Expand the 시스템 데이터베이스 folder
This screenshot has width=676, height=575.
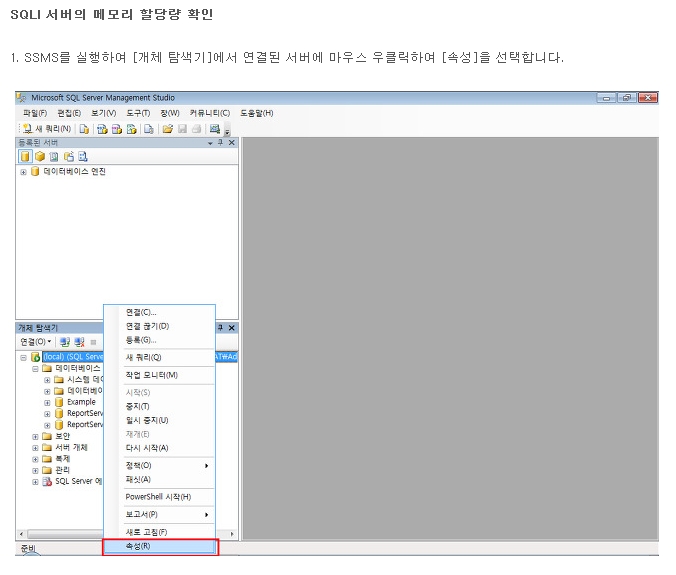[47, 380]
